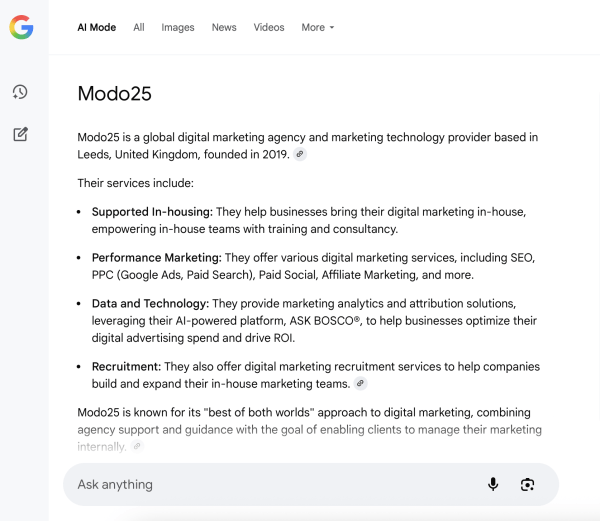This screenshot has width=600, height=521.
Task: Open Google Lens image search icon
Action: (527, 484)
